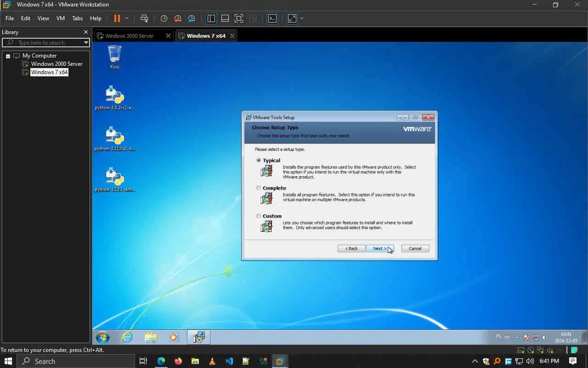Select the python-3.13.1 installer icon
588x368 pixels.
pyautogui.click(x=114, y=179)
